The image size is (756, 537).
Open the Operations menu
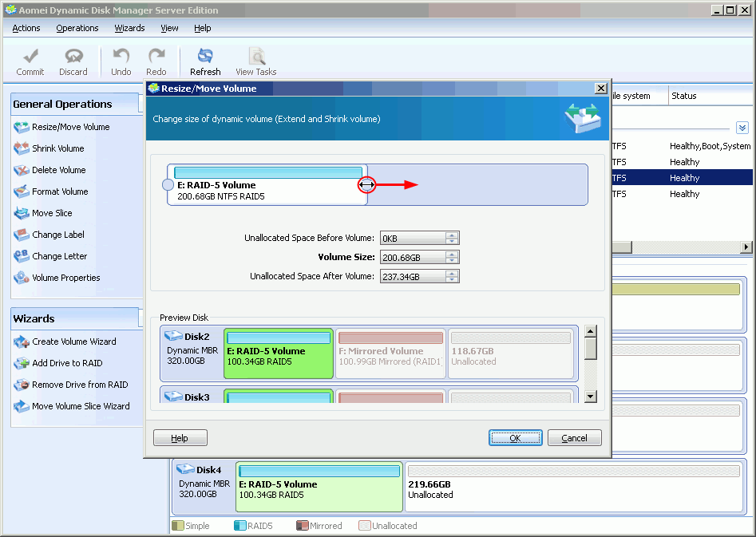(x=77, y=28)
